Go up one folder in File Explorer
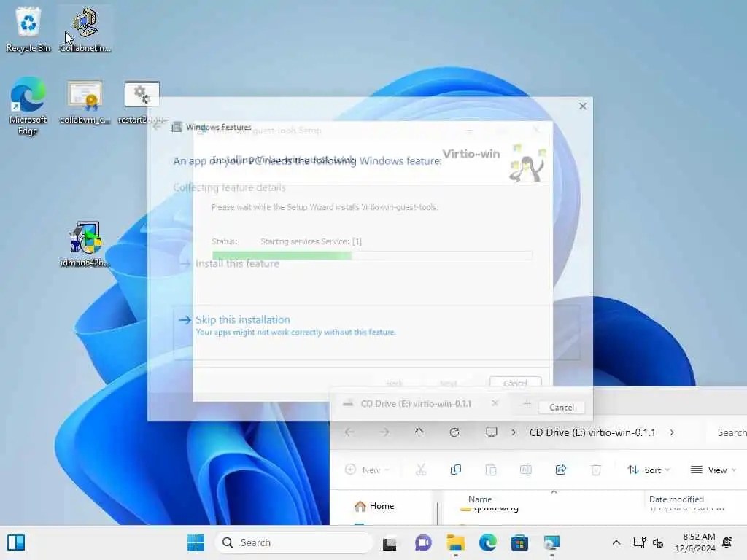 pyautogui.click(x=419, y=432)
